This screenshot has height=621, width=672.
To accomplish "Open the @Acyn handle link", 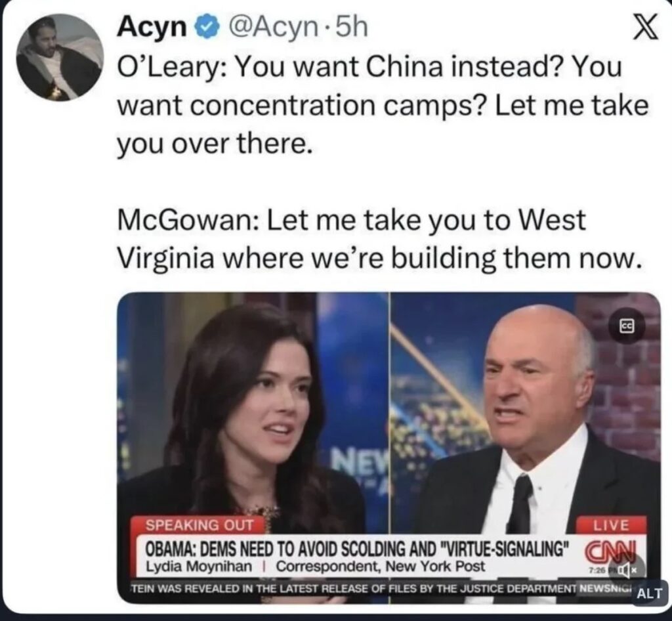I will click(x=272, y=28).
